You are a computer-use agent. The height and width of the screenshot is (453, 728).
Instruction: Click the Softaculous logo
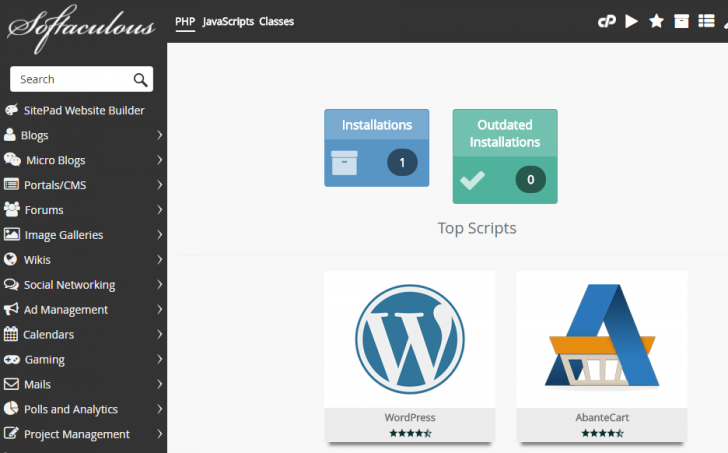point(80,26)
